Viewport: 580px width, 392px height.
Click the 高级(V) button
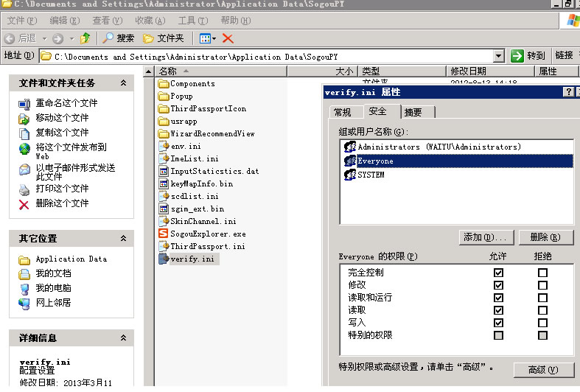[x=544, y=370]
